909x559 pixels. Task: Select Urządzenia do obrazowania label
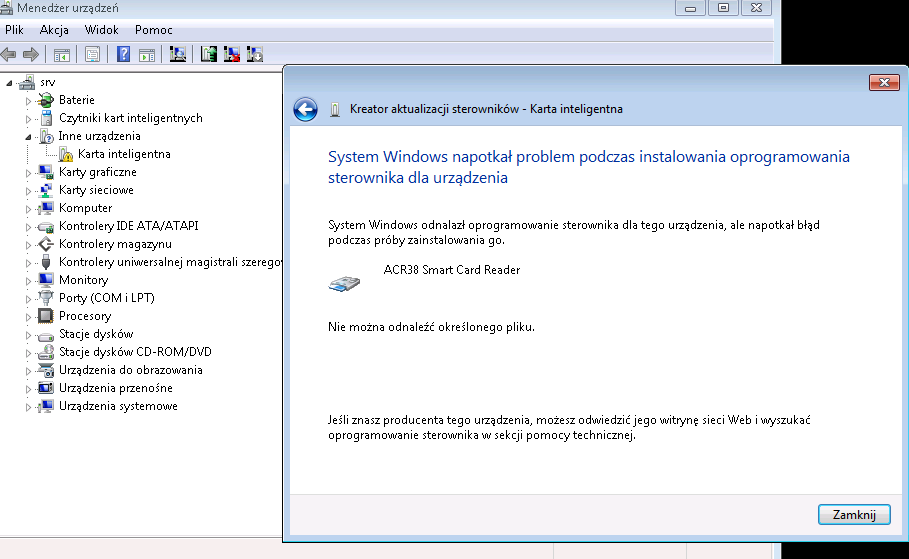(130, 370)
